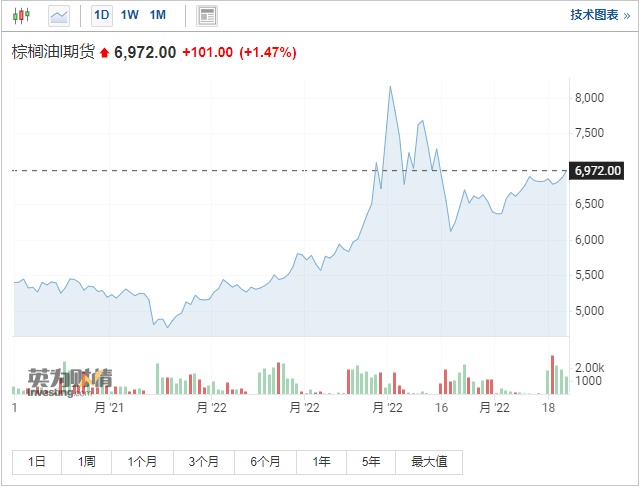Viewport: 642px width, 488px height.
Task: Switch to candlestick chart type
Action: click(x=23, y=15)
